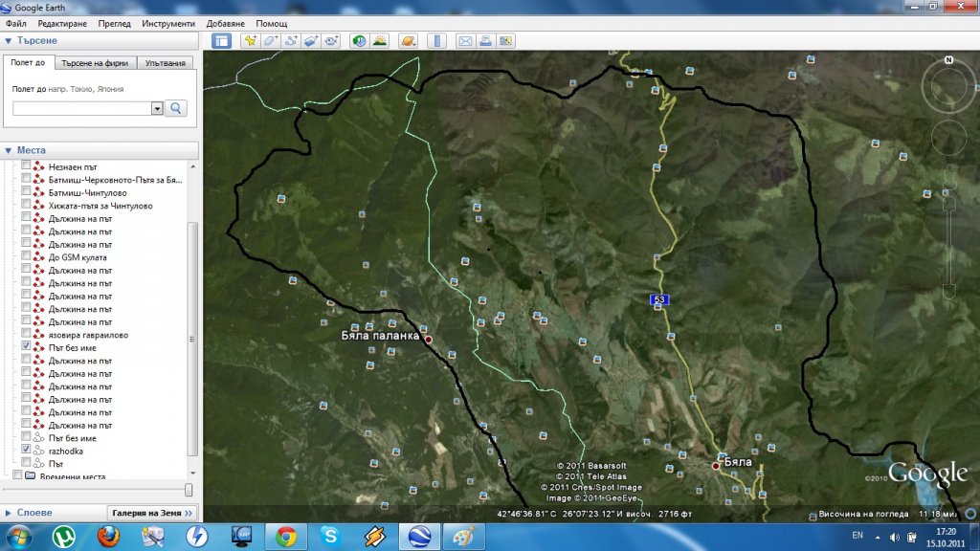
Task: Open Google Chrome from the taskbar
Action: (286, 537)
